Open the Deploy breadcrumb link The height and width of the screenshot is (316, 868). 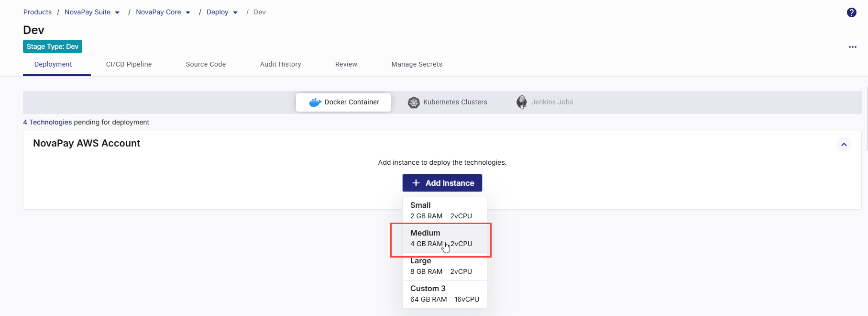[217, 12]
